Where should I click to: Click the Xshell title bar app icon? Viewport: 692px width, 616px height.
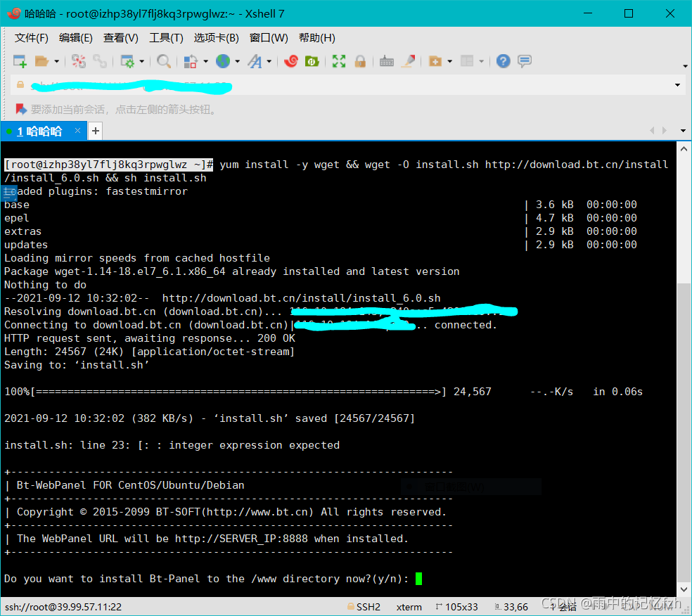(13, 13)
